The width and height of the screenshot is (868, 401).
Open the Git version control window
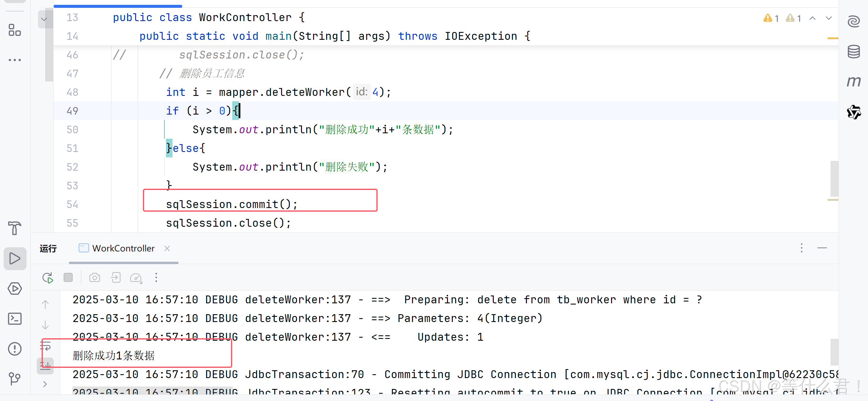pos(14,378)
